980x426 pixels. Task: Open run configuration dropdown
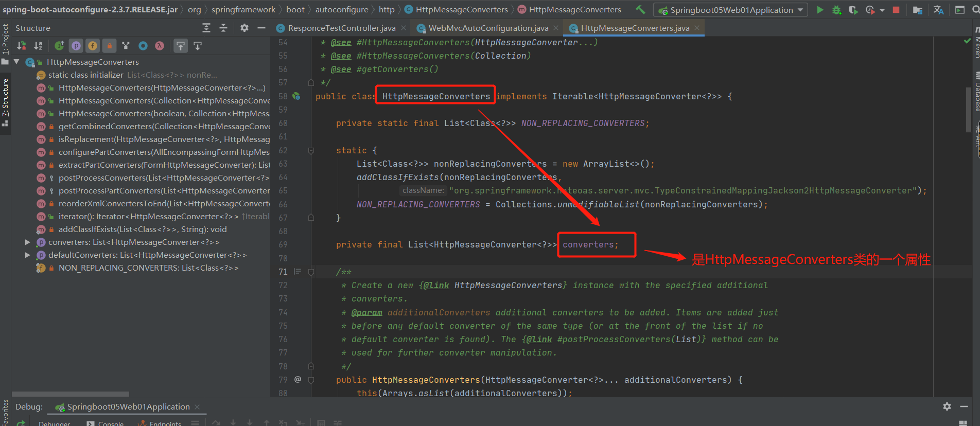coord(730,10)
